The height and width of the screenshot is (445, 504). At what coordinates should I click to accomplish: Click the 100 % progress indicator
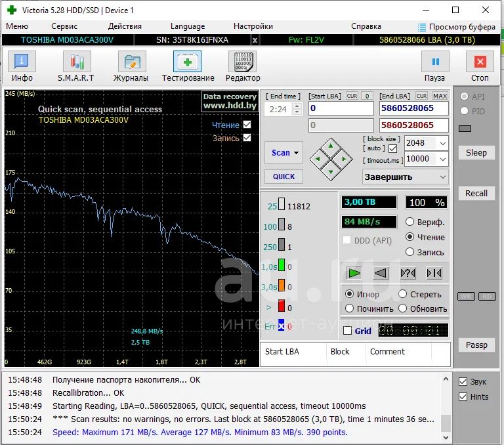[426, 202]
